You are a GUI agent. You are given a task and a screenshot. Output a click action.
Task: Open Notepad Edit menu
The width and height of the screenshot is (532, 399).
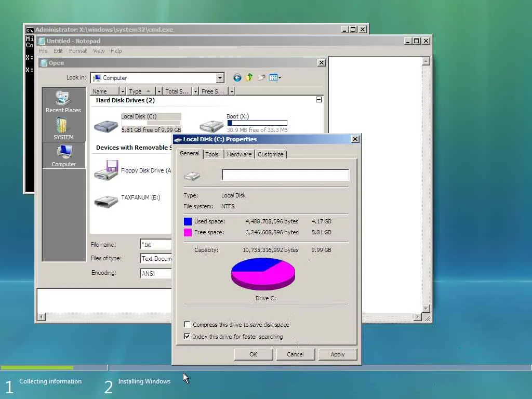coord(58,51)
